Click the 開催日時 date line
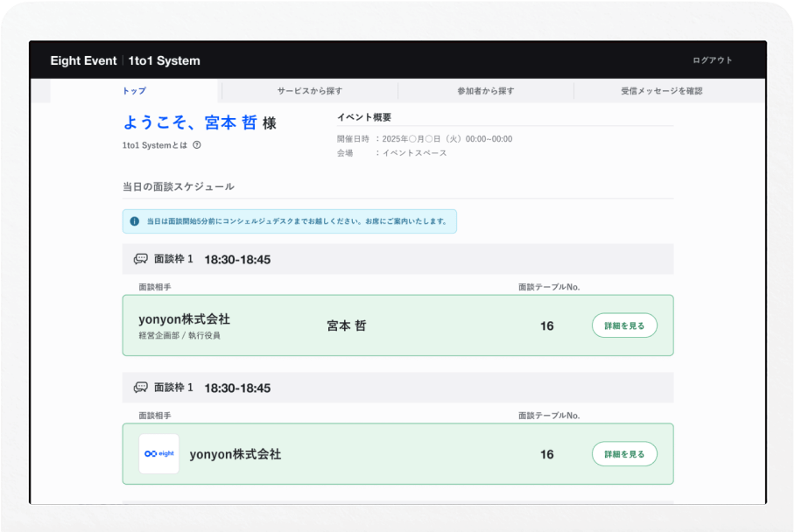Viewport: 795px width, 532px height. click(x=425, y=139)
